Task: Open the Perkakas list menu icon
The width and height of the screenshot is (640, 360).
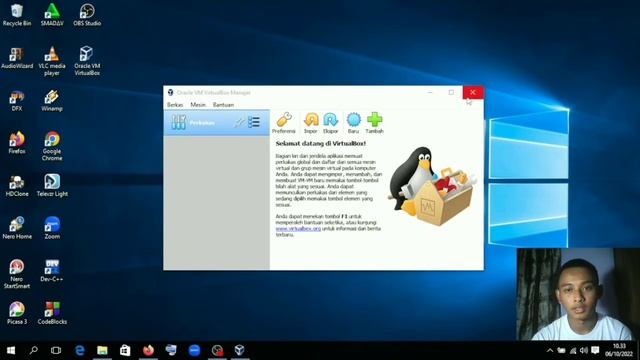Action: coord(254,122)
